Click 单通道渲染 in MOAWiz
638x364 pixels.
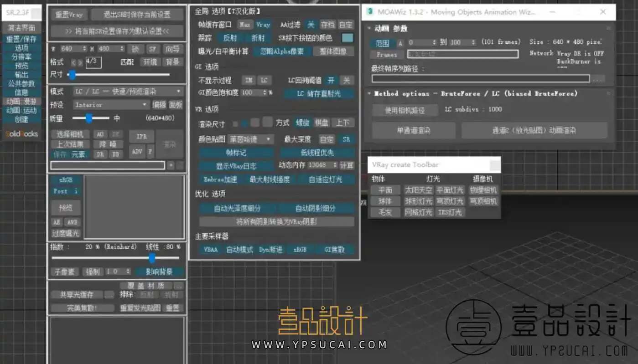click(x=414, y=130)
